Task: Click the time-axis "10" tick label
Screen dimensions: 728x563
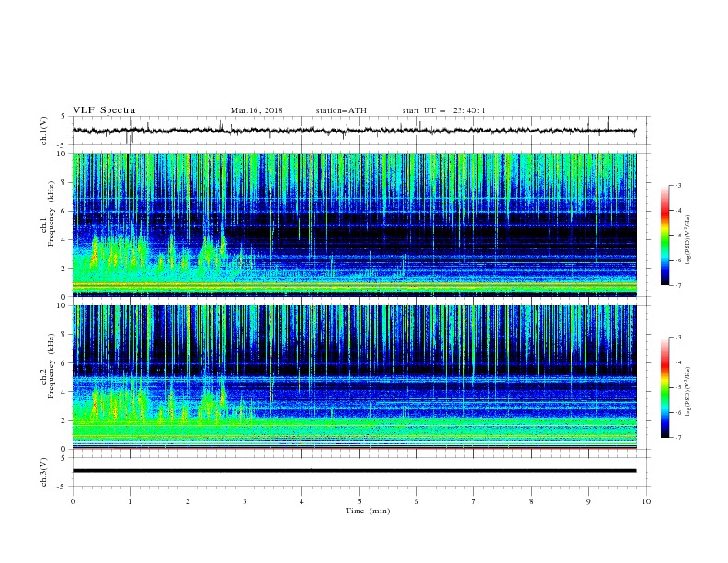Action: (646, 501)
